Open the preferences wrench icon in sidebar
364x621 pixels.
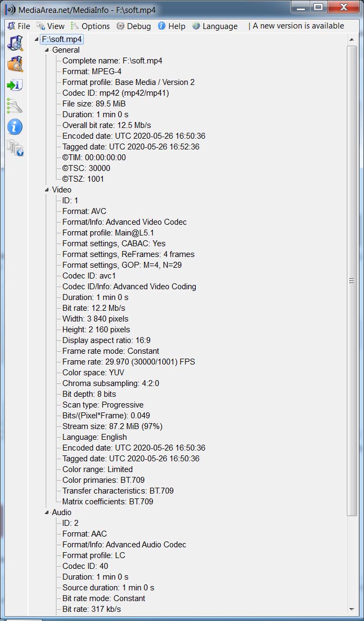(x=15, y=106)
